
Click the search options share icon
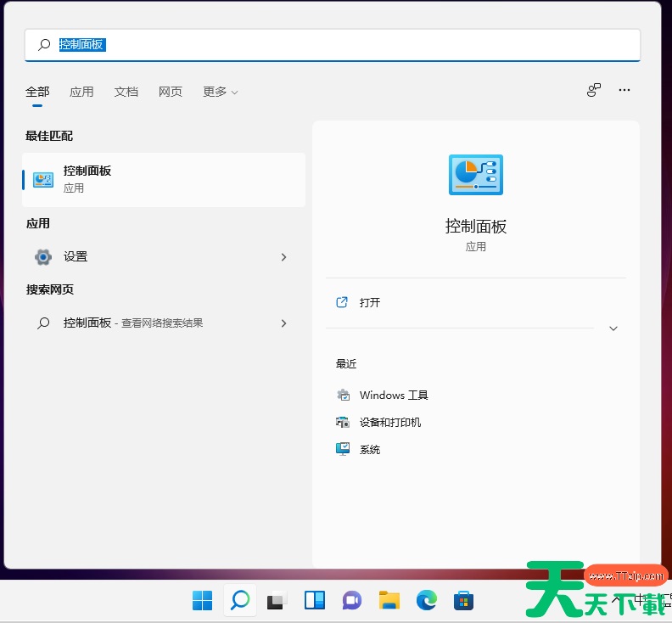tap(594, 91)
